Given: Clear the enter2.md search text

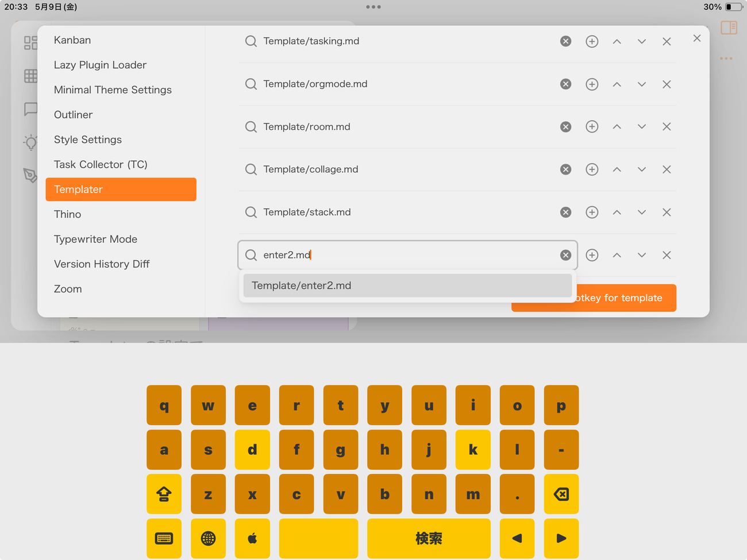Looking at the screenshot, I should (x=566, y=255).
